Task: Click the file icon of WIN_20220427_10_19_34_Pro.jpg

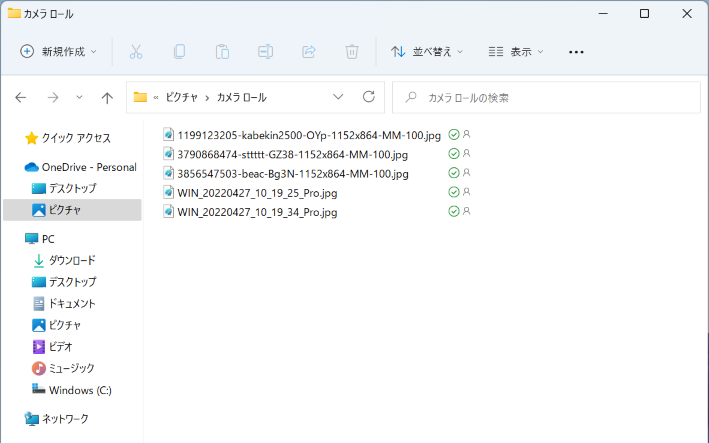Action: click(x=168, y=212)
